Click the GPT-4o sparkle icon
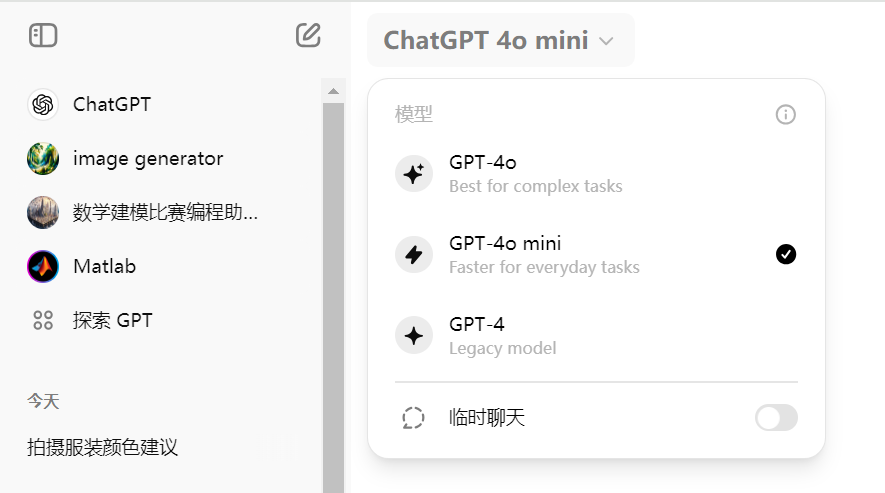Viewport: 885px width, 493px height. click(414, 173)
